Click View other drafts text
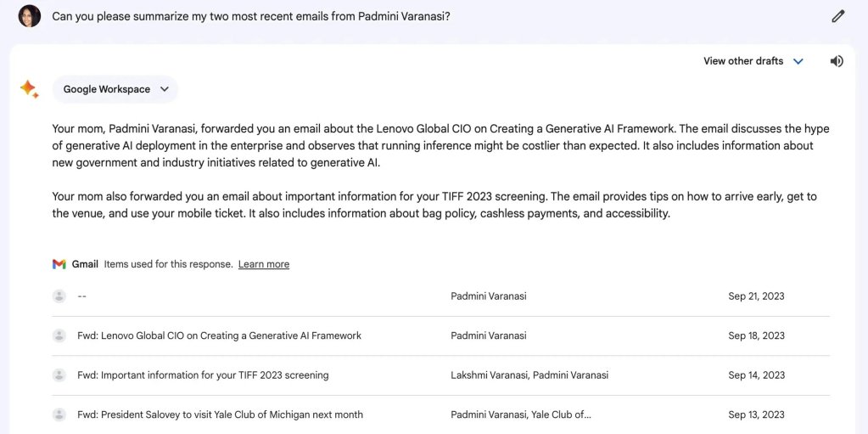 pos(743,61)
